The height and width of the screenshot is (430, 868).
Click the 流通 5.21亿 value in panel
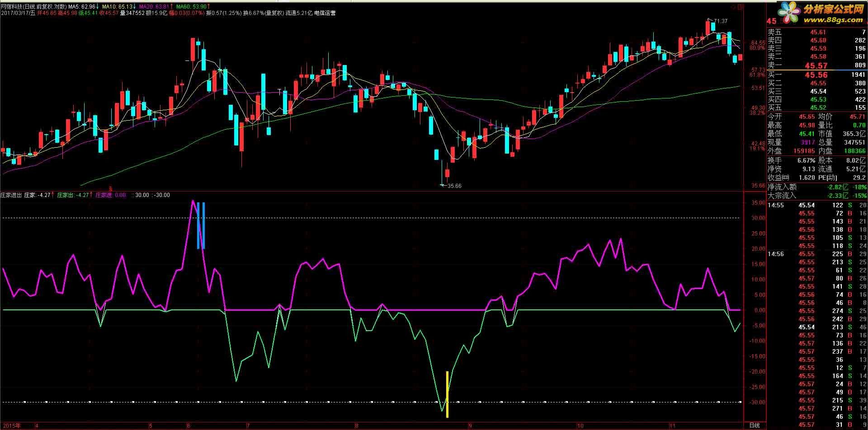coord(857,169)
